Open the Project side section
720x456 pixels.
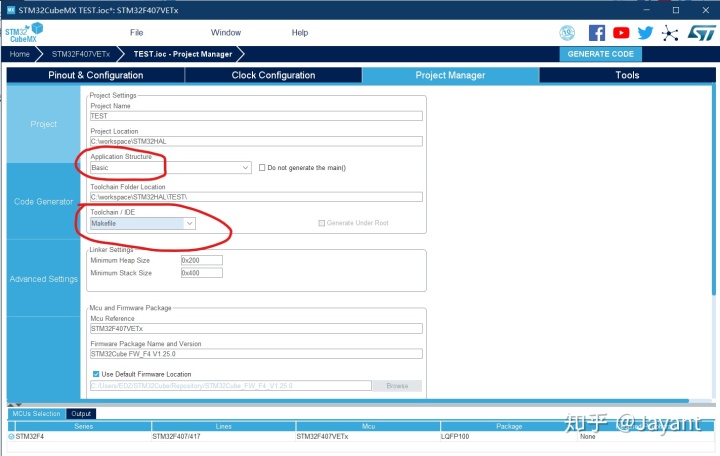44,124
